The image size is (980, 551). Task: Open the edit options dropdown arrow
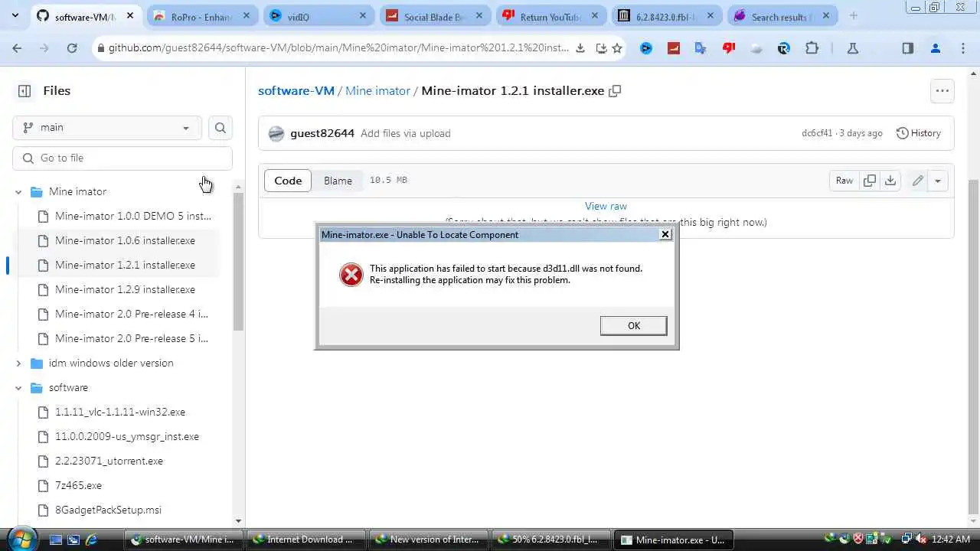(x=937, y=181)
